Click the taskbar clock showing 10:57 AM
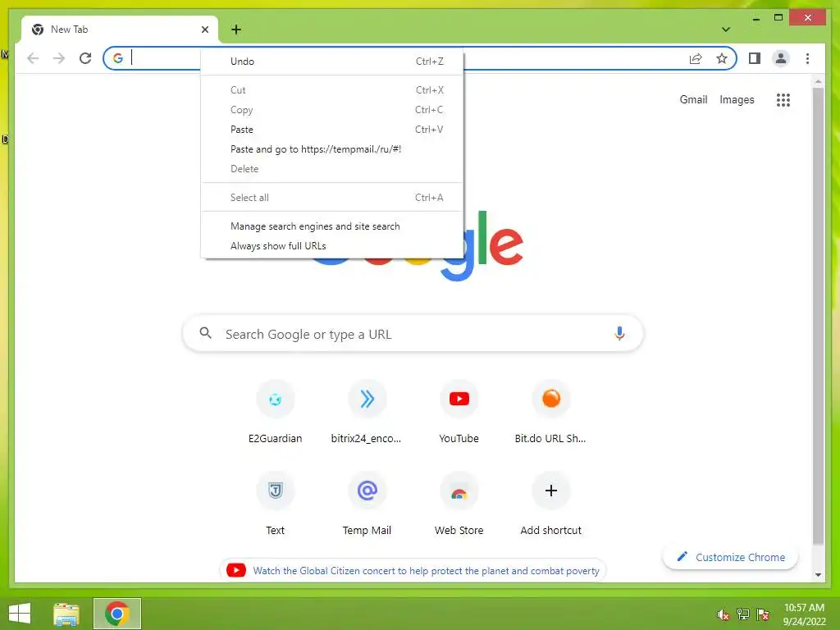The image size is (840, 630). [x=804, y=614]
